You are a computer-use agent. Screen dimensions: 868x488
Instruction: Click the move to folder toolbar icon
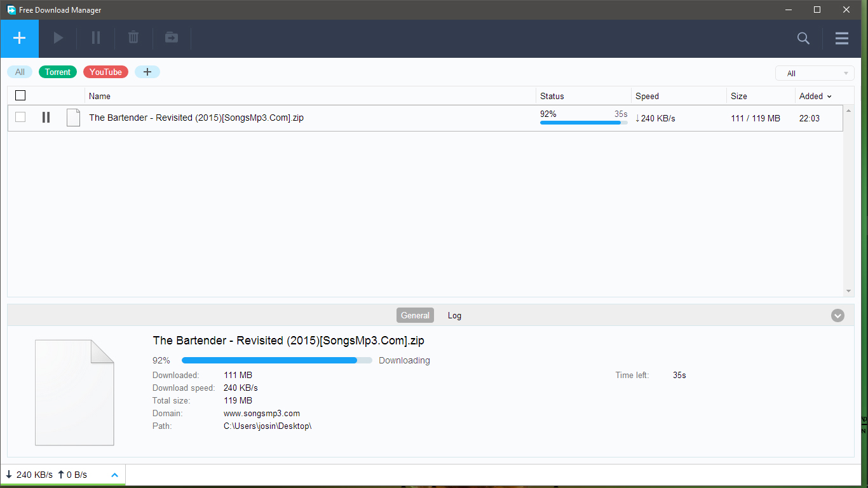(x=172, y=38)
